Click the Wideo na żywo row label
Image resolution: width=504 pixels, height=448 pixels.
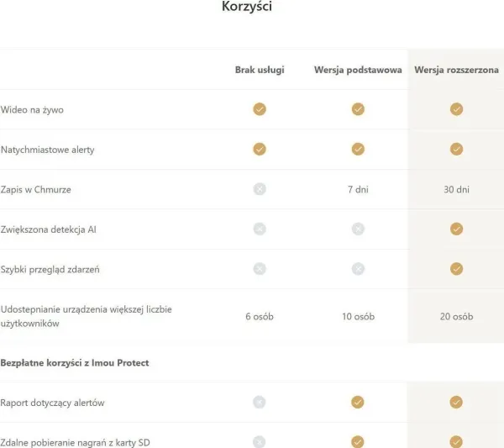tap(32, 110)
